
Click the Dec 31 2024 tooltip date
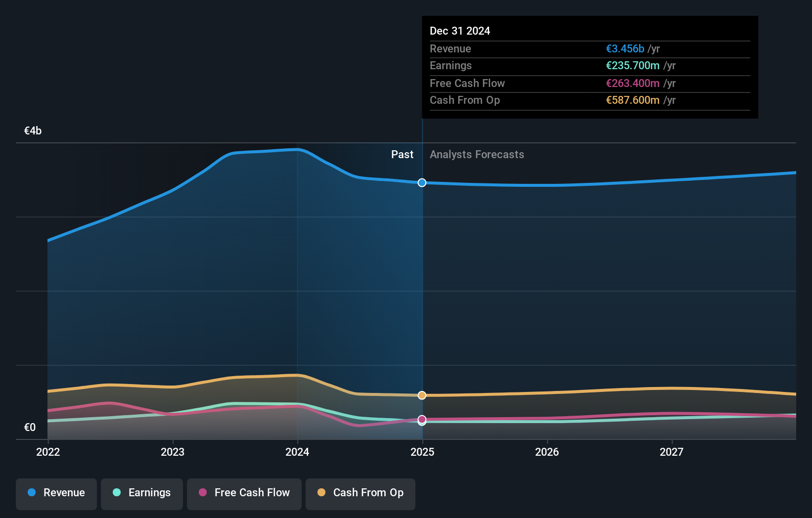pos(460,31)
